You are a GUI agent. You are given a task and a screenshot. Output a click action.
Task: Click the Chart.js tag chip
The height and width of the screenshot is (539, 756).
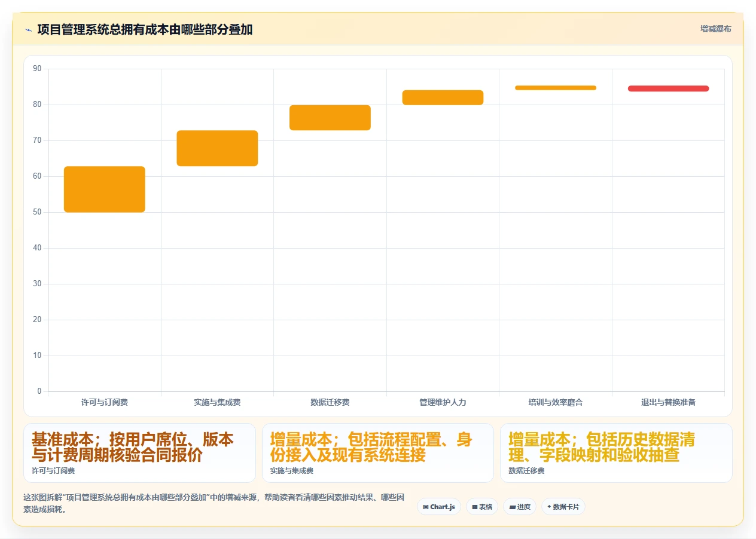(439, 507)
